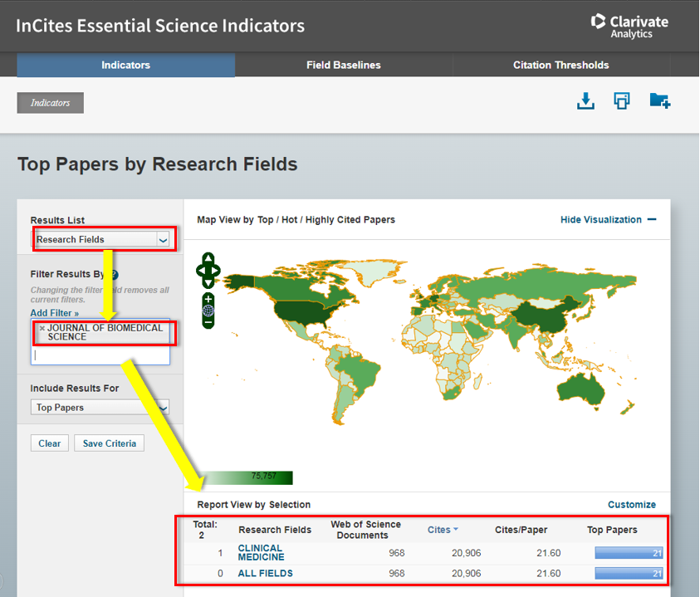Pan the map right

click(x=216, y=271)
